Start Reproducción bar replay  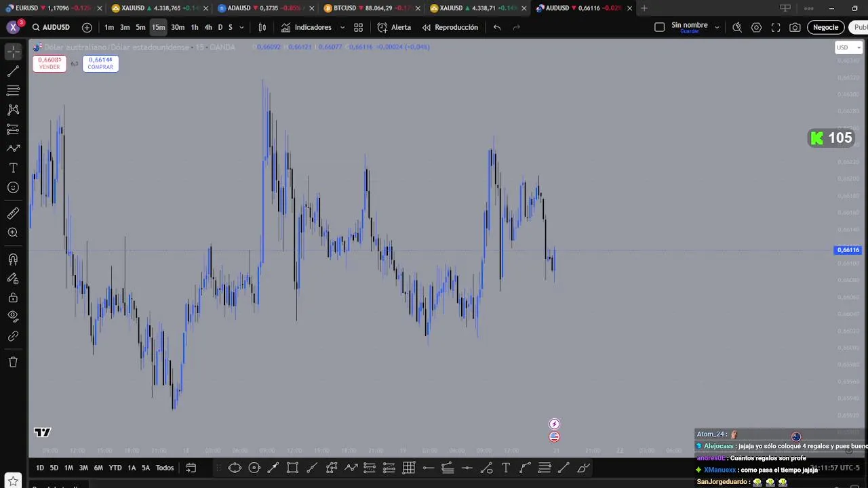coord(450,27)
